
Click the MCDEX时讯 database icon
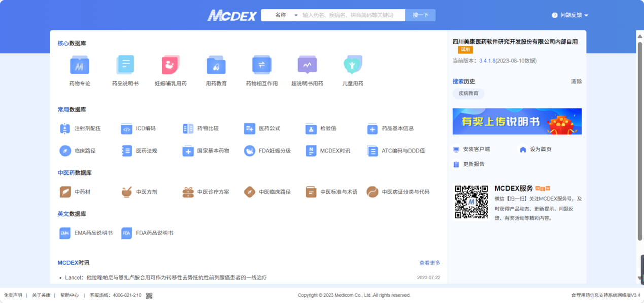pyautogui.click(x=311, y=151)
